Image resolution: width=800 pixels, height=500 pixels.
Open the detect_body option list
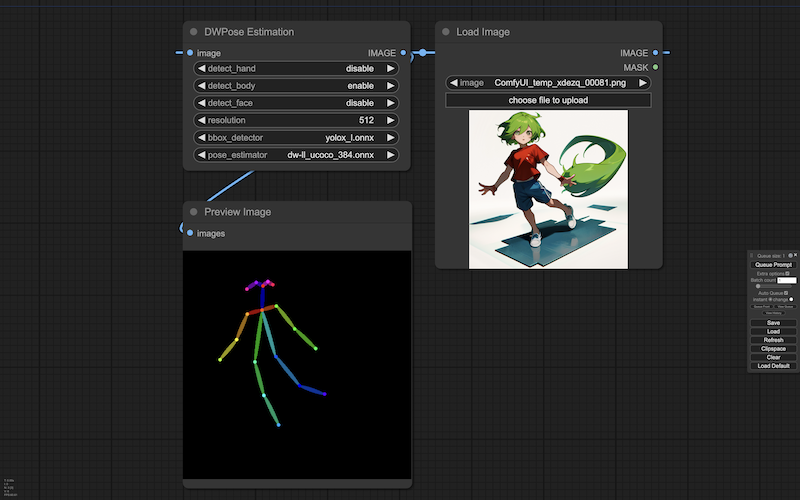296,86
